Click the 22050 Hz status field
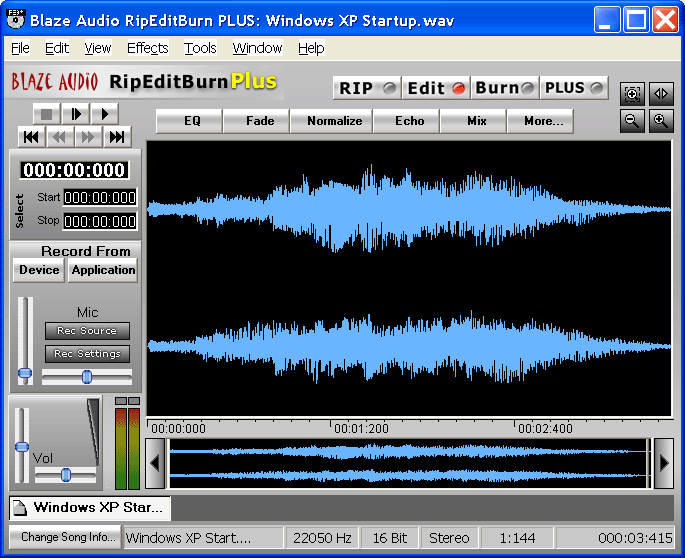Screen dimensions: 685x558 tap(322, 538)
